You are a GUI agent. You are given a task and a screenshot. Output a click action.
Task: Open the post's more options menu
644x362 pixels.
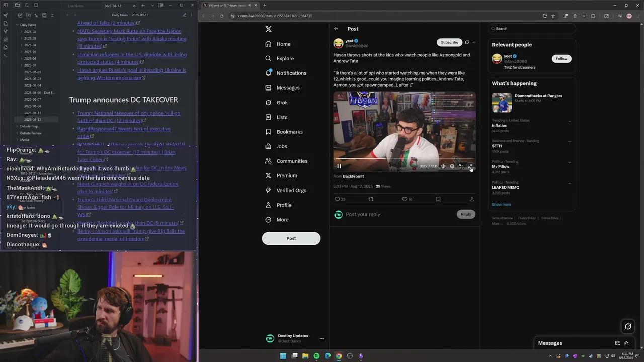tap(473, 42)
